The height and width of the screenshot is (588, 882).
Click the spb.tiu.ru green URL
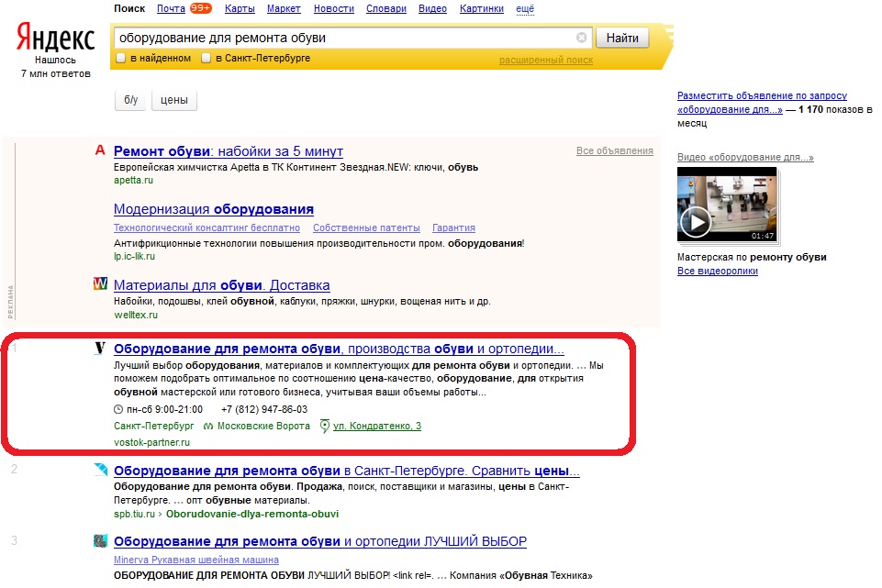click(x=134, y=514)
